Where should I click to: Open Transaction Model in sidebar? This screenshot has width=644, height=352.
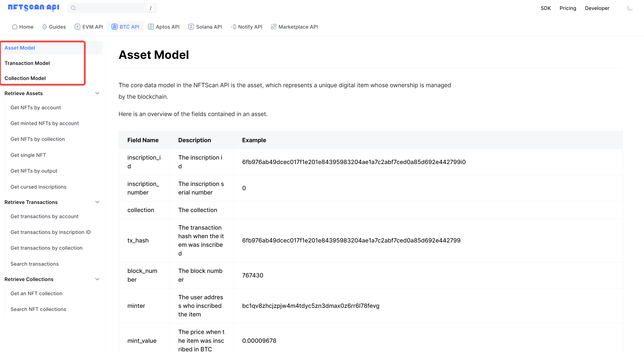[x=27, y=63]
